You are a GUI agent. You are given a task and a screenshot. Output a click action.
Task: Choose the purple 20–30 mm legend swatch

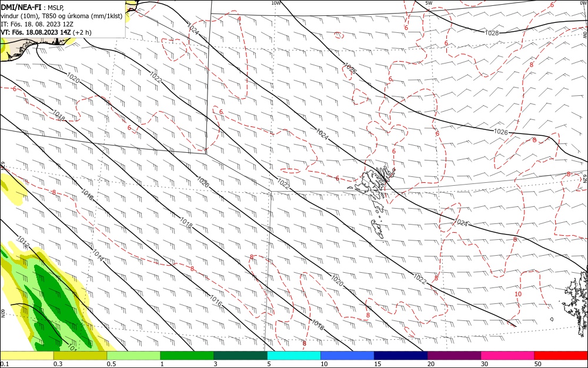point(454,355)
